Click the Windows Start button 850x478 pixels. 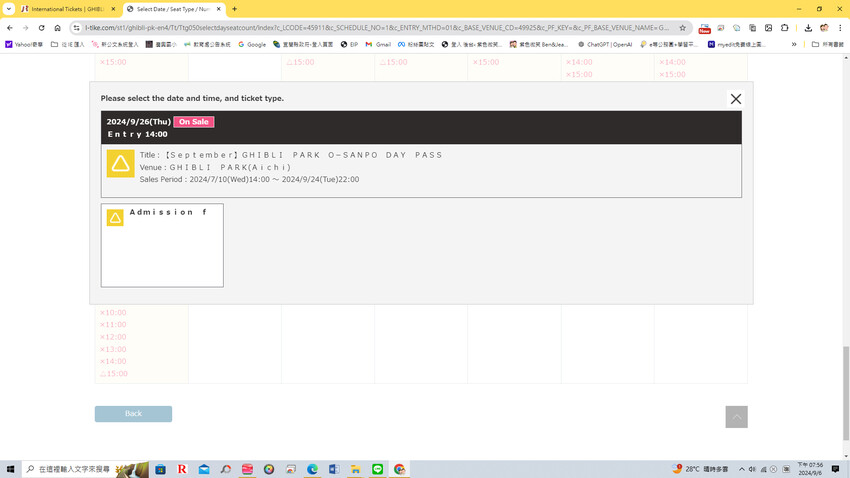point(10,469)
